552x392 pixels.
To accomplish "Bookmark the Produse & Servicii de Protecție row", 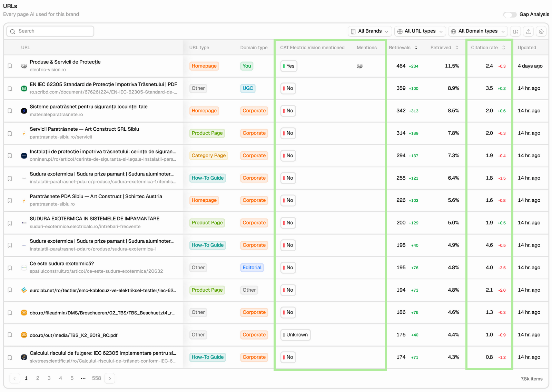I will point(10,66).
